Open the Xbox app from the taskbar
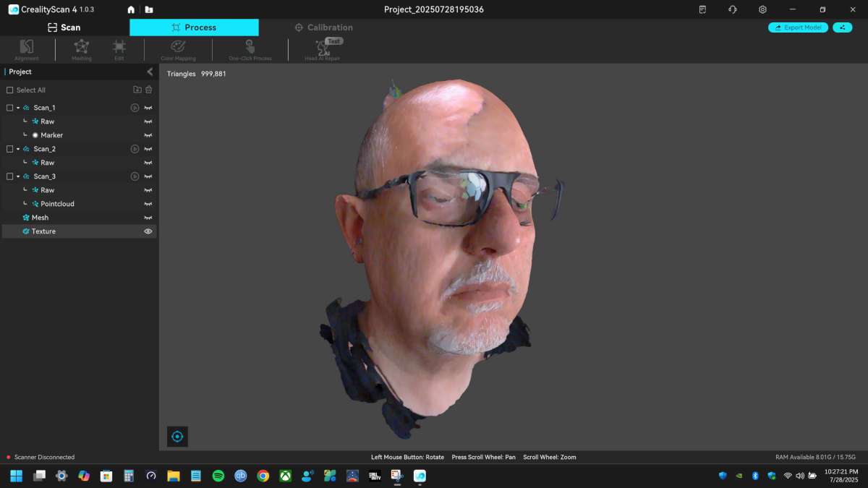 [x=286, y=476]
